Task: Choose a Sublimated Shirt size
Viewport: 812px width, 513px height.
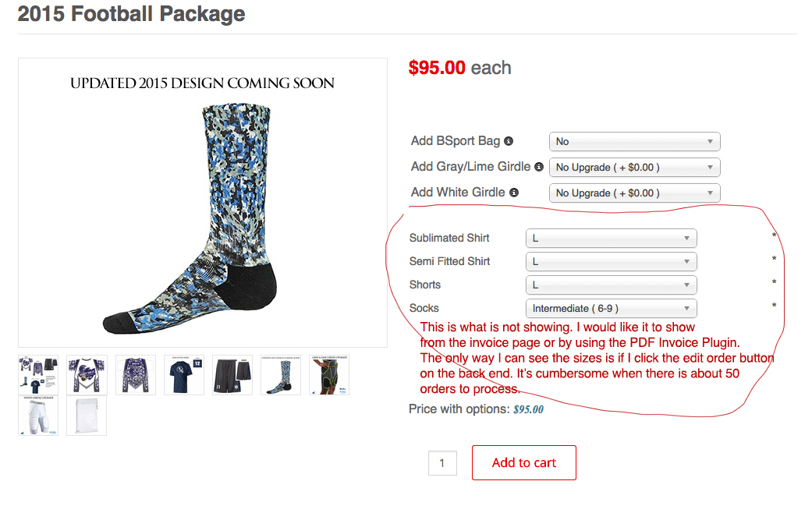Action: tap(611, 239)
